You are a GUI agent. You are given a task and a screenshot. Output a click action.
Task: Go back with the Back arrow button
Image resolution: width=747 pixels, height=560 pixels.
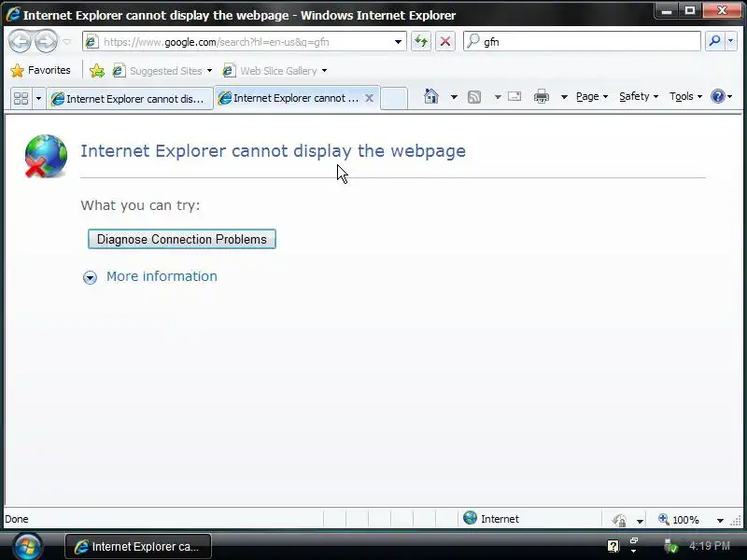[20, 42]
